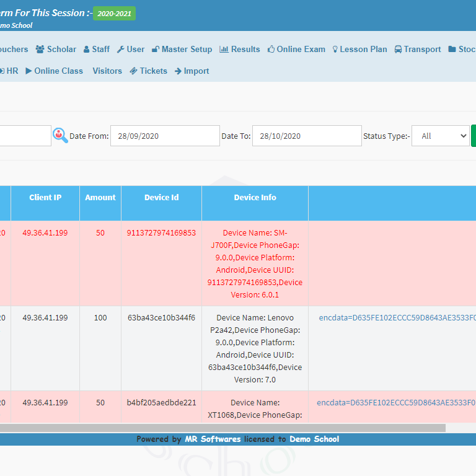Open the Online Class menu

coord(54,71)
